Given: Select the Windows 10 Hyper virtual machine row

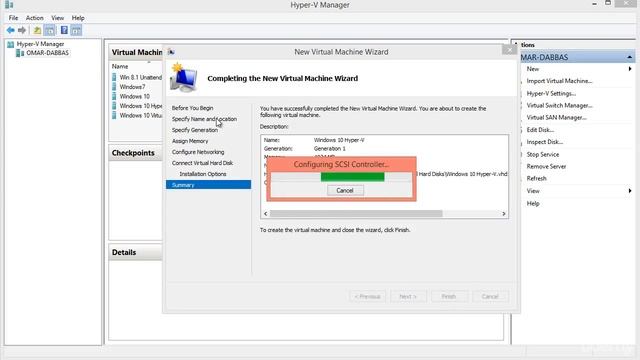Looking at the screenshot, I should coord(136,106).
